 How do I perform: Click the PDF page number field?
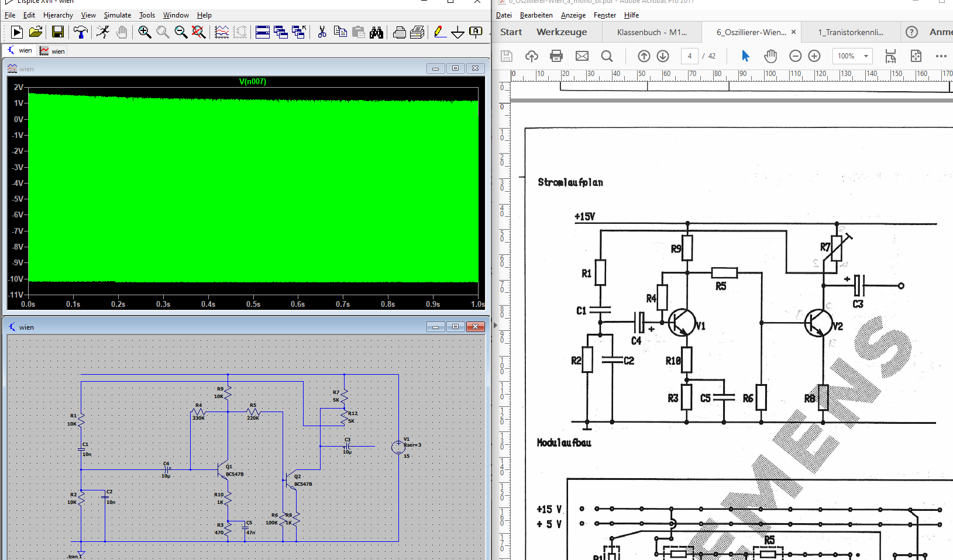(690, 56)
